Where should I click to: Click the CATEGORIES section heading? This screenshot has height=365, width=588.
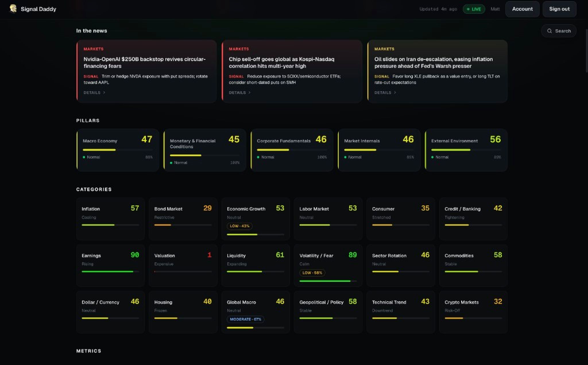click(94, 189)
